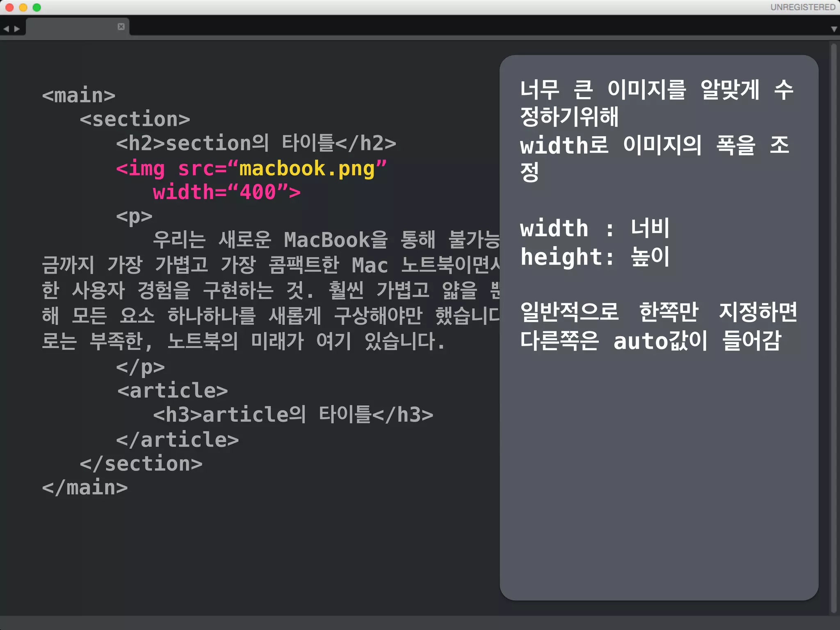Click the closing </section> tag
Image resolution: width=840 pixels, height=630 pixels.
pos(141,464)
